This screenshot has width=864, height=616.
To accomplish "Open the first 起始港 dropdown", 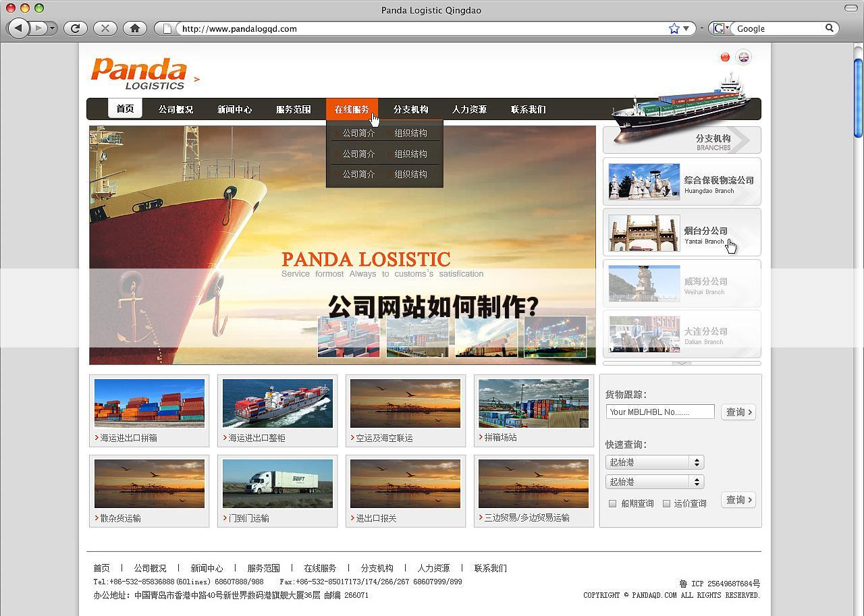I will click(655, 462).
